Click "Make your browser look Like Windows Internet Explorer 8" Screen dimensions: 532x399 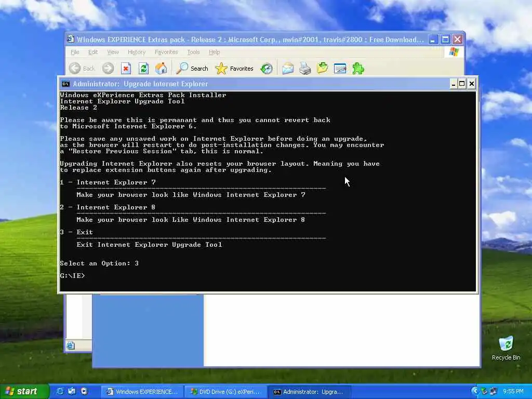pos(191,220)
